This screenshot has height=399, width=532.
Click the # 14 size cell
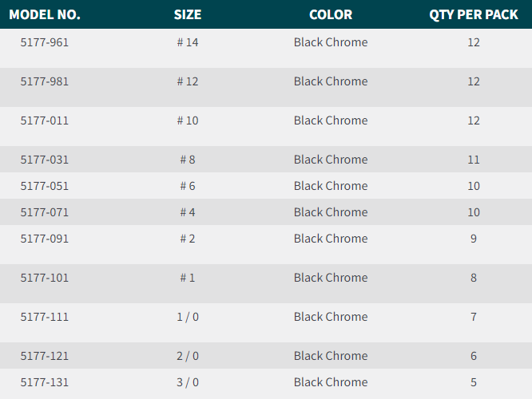tap(188, 42)
